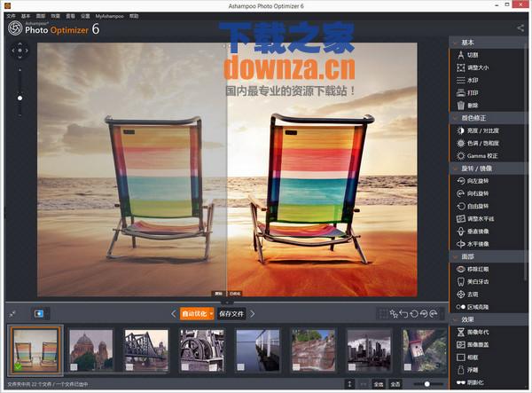
Task: Check the cathedral dome thumbnail checkbox
Action: point(74,367)
